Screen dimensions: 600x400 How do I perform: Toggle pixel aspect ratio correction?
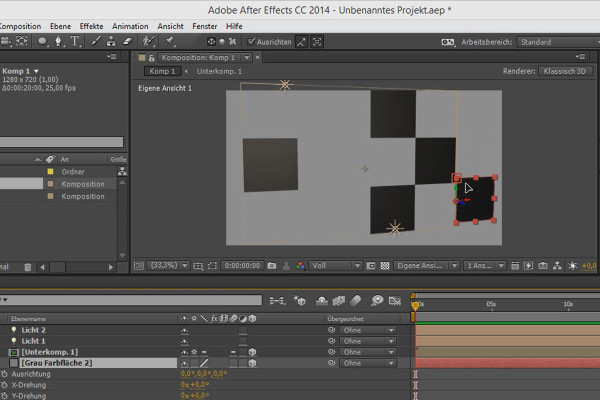coord(515,266)
